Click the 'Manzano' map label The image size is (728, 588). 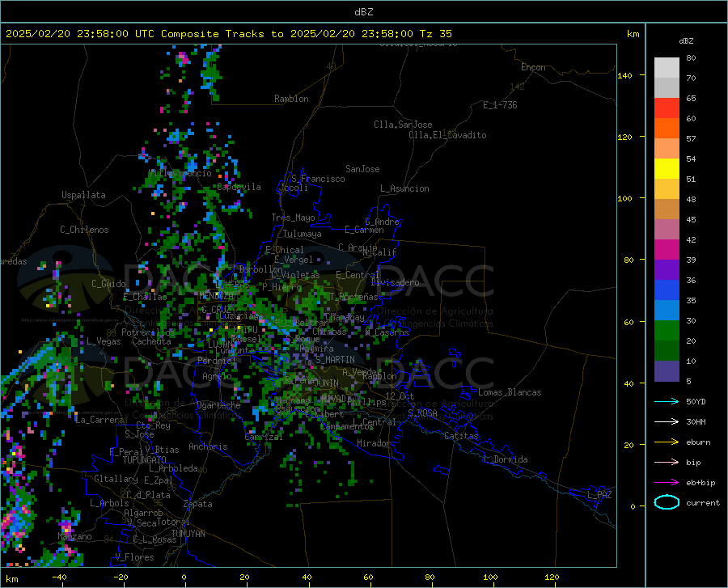click(74, 536)
